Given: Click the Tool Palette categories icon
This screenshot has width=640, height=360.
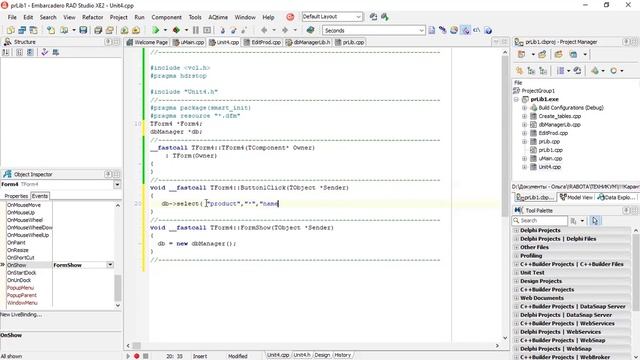Looking at the screenshot, I should 574,221.
